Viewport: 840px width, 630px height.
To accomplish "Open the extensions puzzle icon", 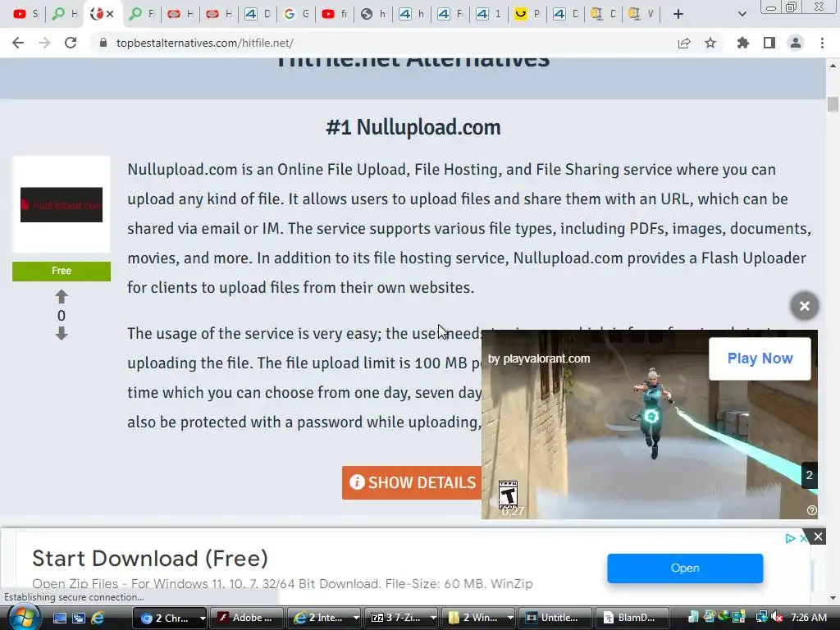I will click(742, 43).
